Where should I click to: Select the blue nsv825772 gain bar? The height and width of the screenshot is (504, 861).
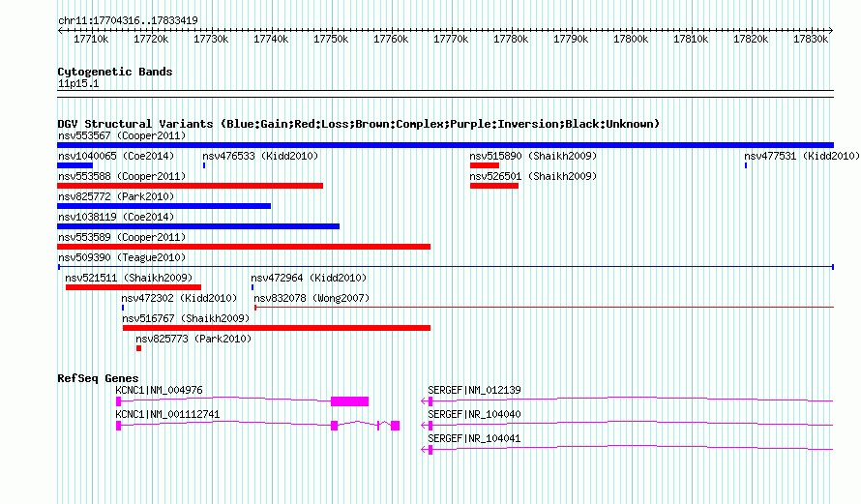164,206
